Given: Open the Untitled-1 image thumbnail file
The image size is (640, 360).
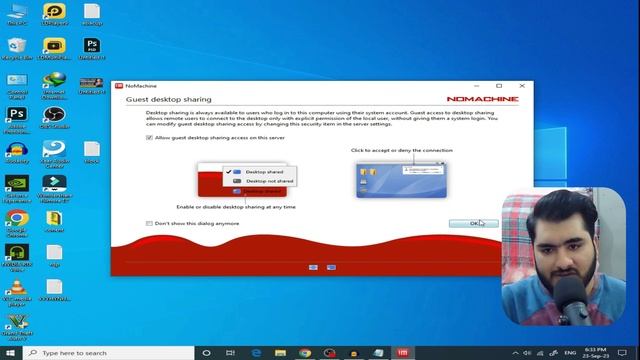Looking at the screenshot, I should [x=92, y=86].
